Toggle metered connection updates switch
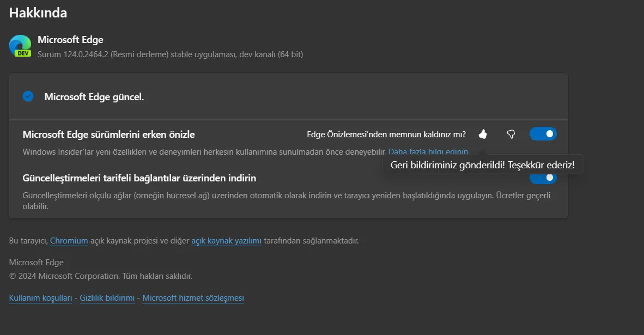Screen dimensions: 644x335 click(x=543, y=178)
